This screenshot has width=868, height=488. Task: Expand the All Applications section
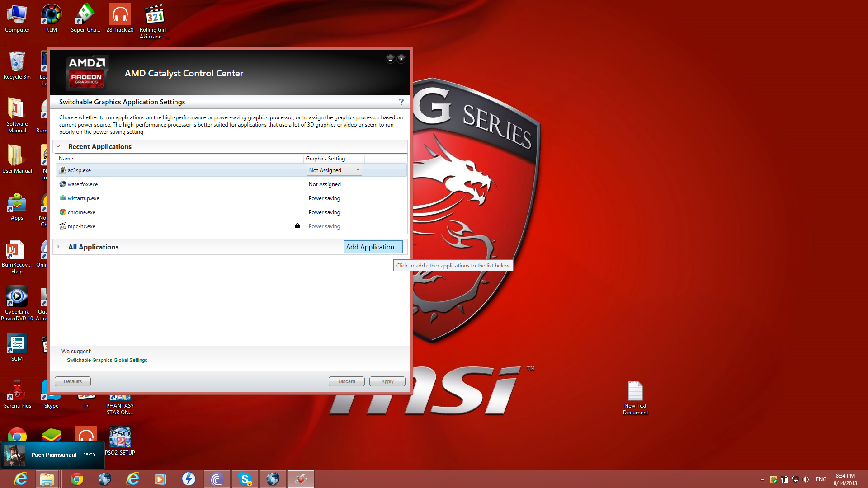point(58,247)
